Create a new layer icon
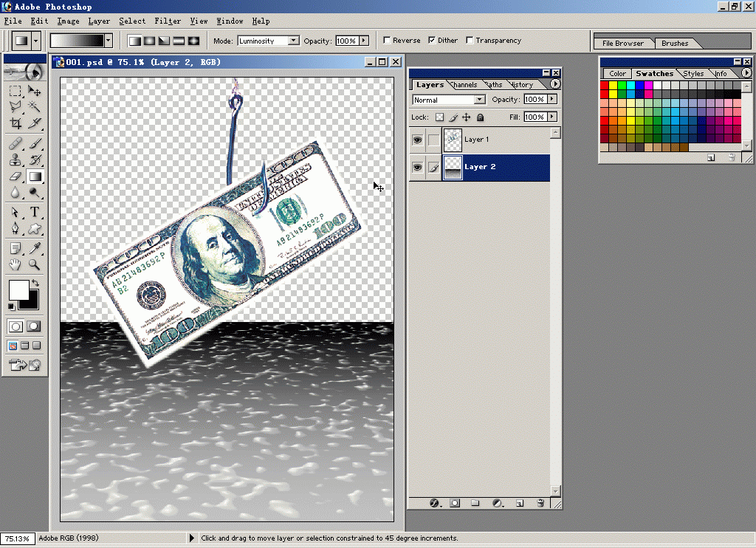Screen dimensions: 756x548 (x=520, y=503)
